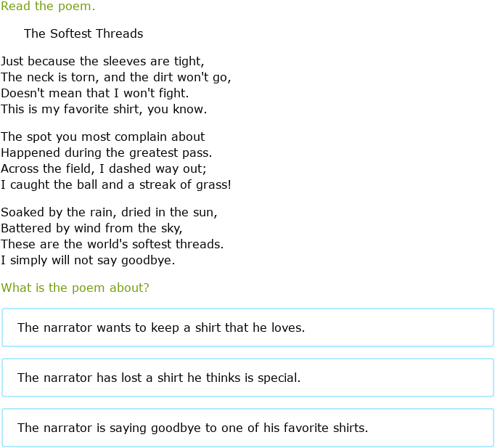Click the line "Doesn't mean that I won't fight."
The width and height of the screenshot is (495, 448).
[95, 93]
